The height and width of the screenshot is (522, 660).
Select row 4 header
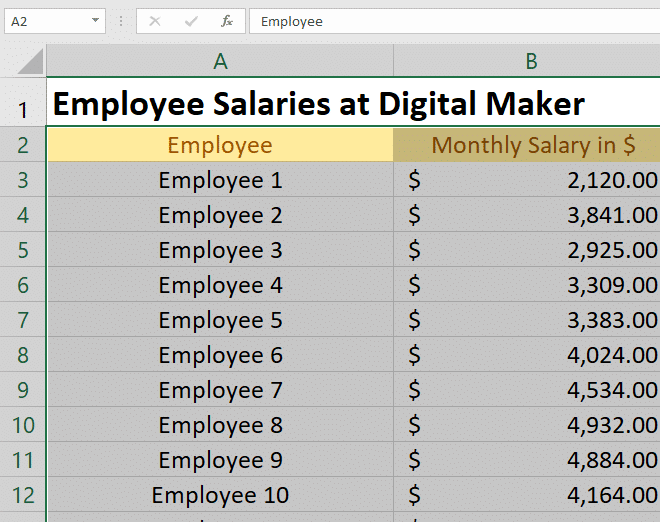23,215
